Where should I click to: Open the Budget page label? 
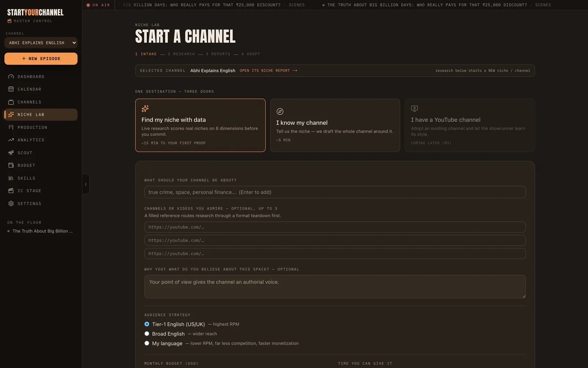[x=26, y=165]
